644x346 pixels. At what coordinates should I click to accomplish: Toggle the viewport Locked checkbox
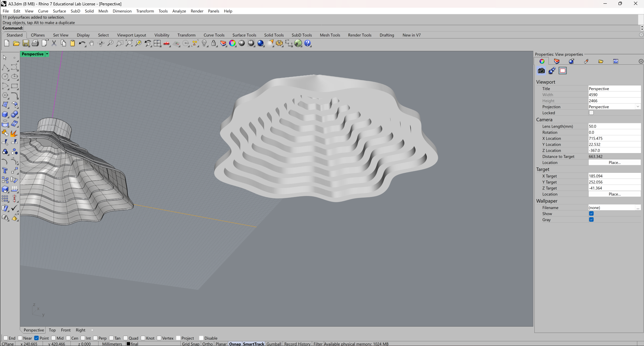[x=591, y=113]
